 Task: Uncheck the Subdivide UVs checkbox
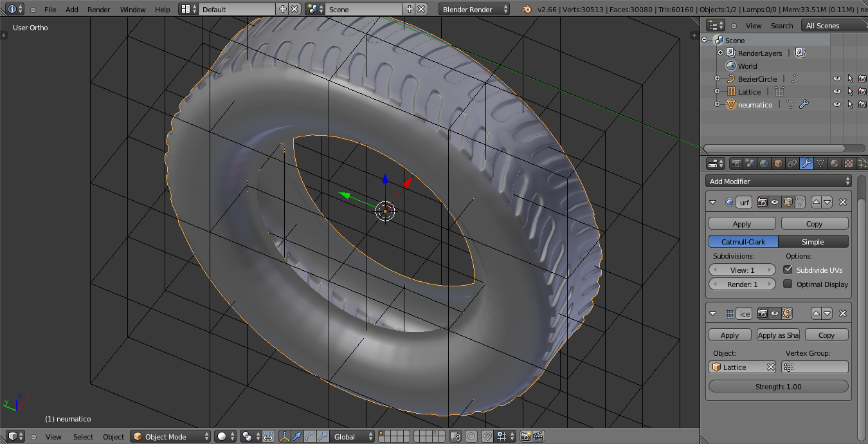click(x=788, y=270)
